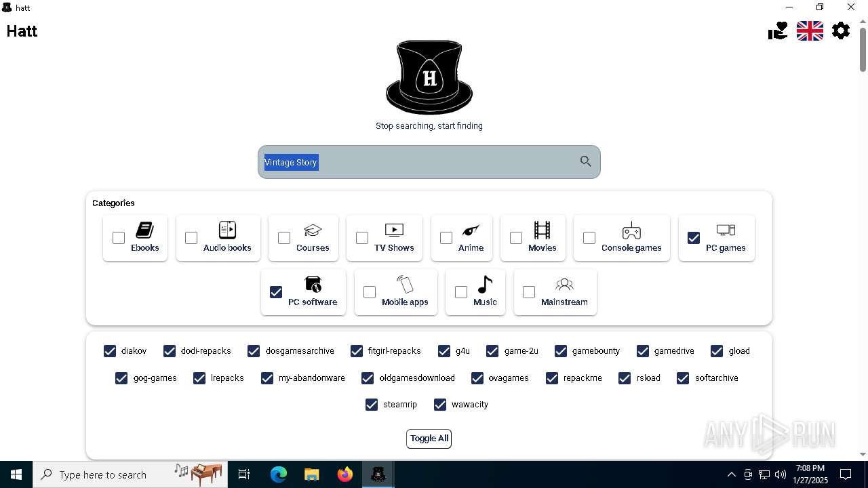Image resolution: width=868 pixels, height=488 pixels.
Task: Open the settings gear icon
Action: [841, 30]
